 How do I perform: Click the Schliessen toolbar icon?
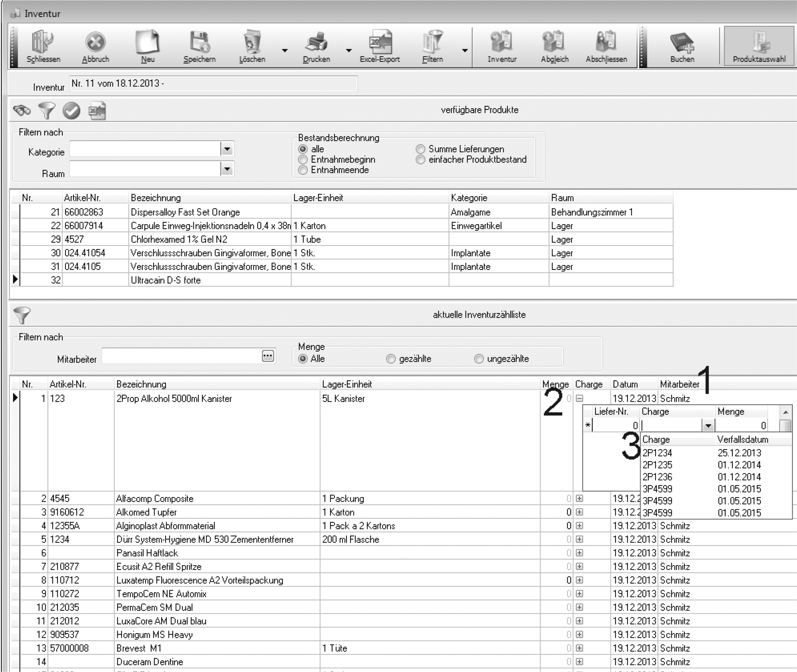(43, 46)
